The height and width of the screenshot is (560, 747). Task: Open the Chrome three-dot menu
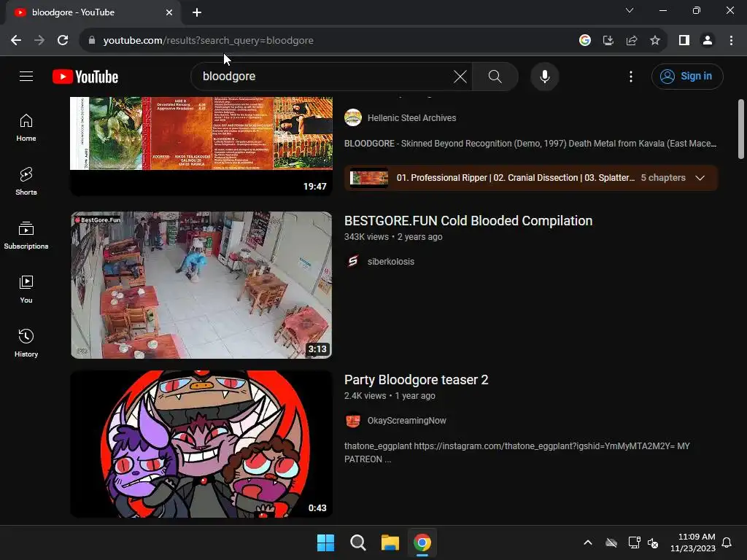[x=731, y=41]
